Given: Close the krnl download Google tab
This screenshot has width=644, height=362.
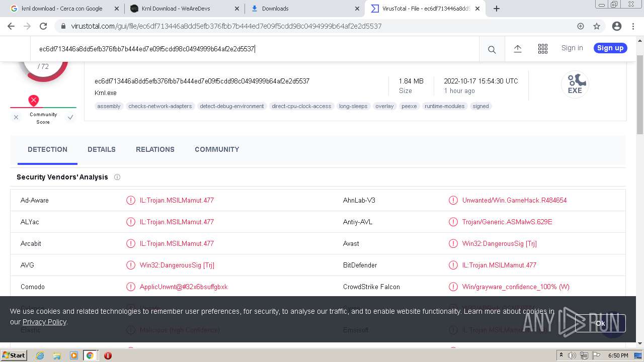Looking at the screenshot, I should click(117, 9).
